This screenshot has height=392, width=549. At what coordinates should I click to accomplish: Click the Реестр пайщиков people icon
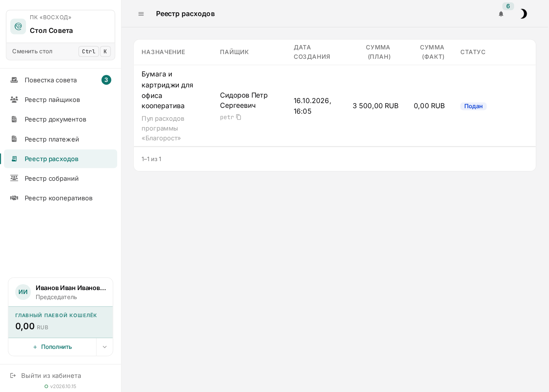(x=14, y=100)
